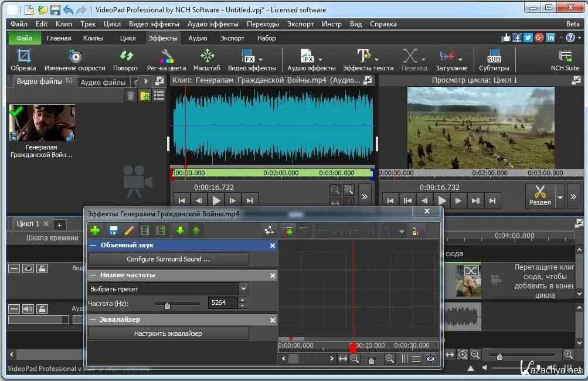Move effect up with green arrow

pyautogui.click(x=196, y=230)
